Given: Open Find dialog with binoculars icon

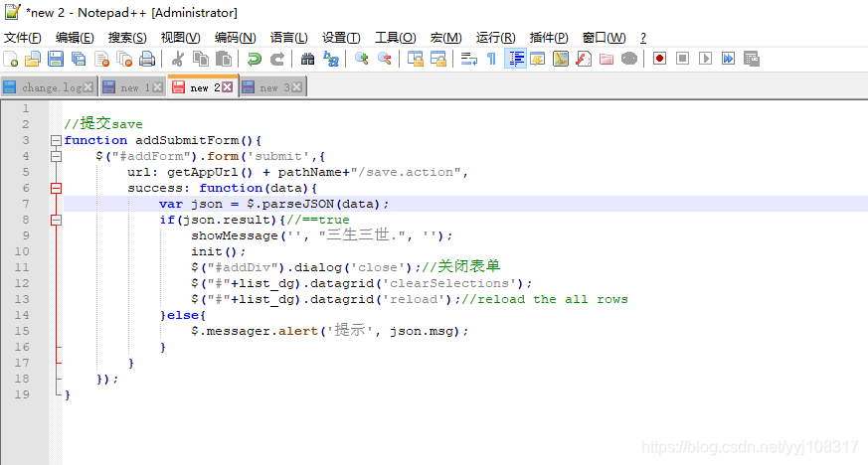Looking at the screenshot, I should click(x=307, y=59).
